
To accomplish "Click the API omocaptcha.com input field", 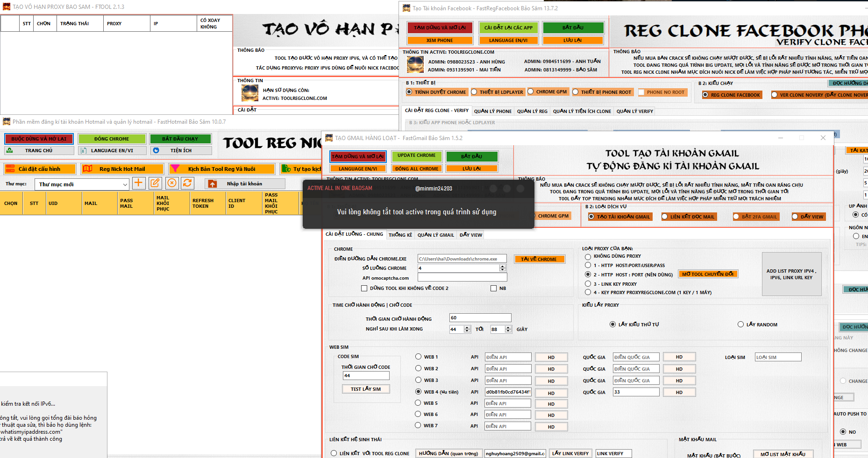I will (462, 278).
